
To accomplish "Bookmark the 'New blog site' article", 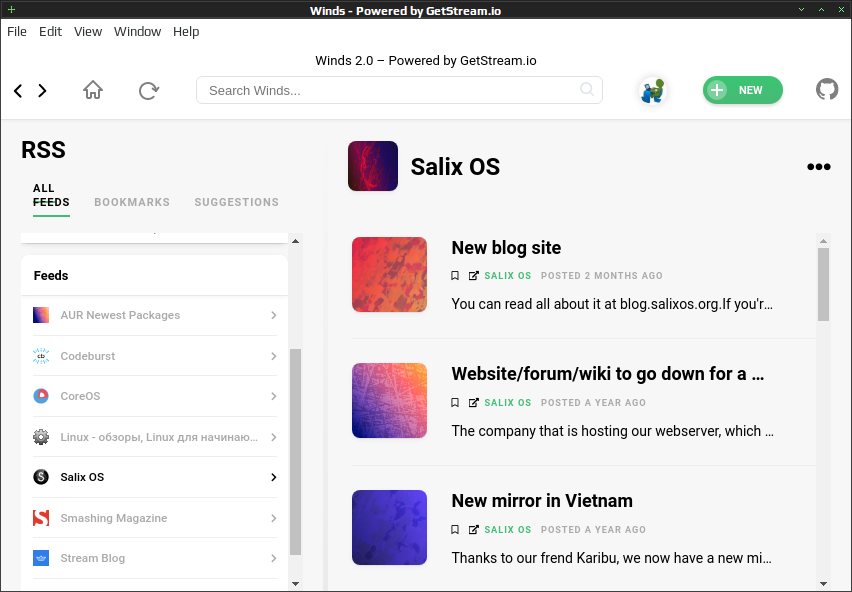I will [x=455, y=276].
